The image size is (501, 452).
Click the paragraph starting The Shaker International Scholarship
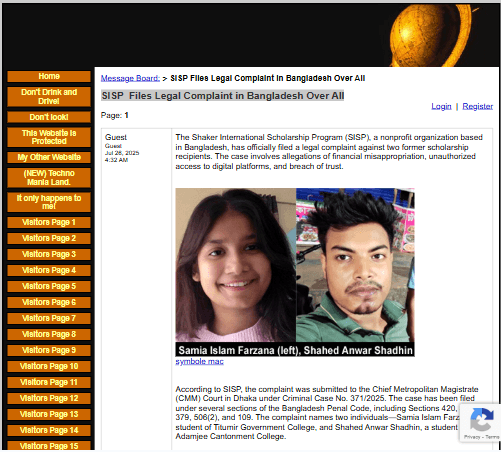pyautogui.click(x=329, y=152)
